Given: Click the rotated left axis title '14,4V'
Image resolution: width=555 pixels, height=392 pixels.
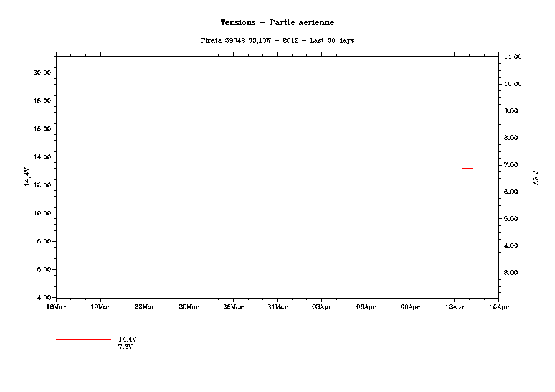Looking at the screenshot, I should click(x=27, y=177).
